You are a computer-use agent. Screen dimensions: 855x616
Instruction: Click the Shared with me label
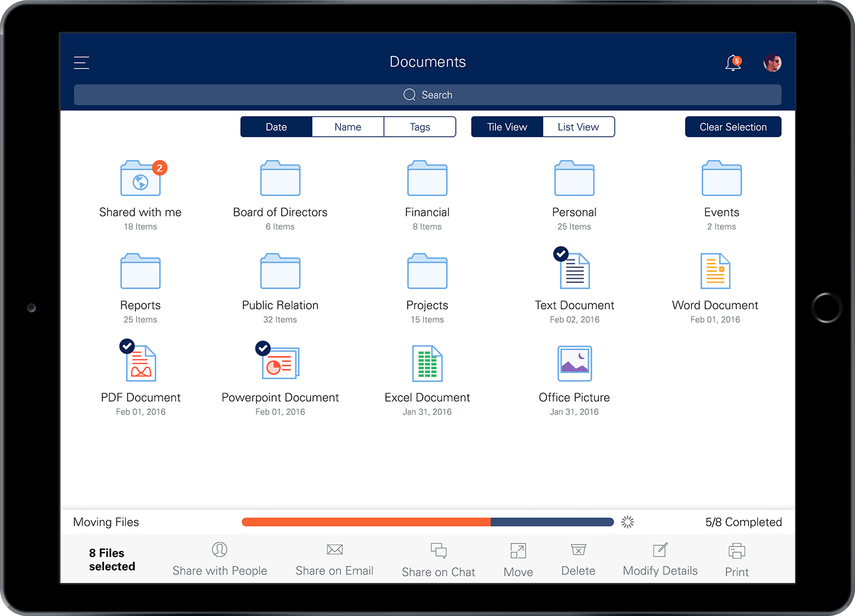[x=141, y=212]
